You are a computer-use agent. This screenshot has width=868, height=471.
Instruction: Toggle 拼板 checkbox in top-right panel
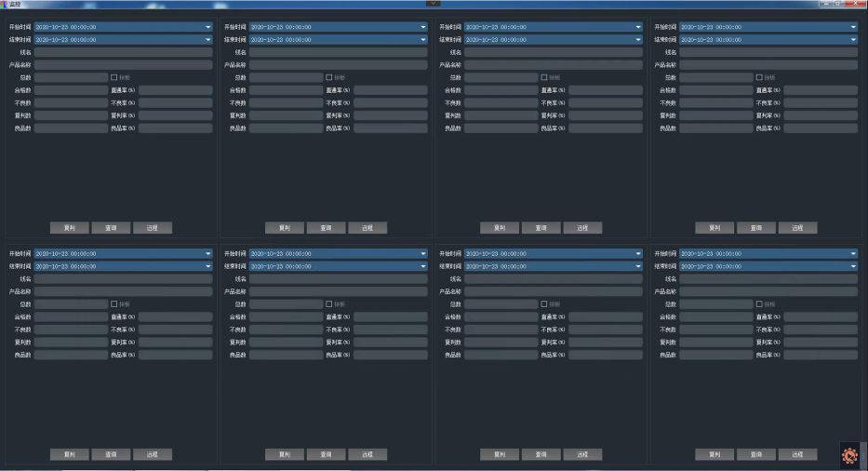[x=759, y=77]
